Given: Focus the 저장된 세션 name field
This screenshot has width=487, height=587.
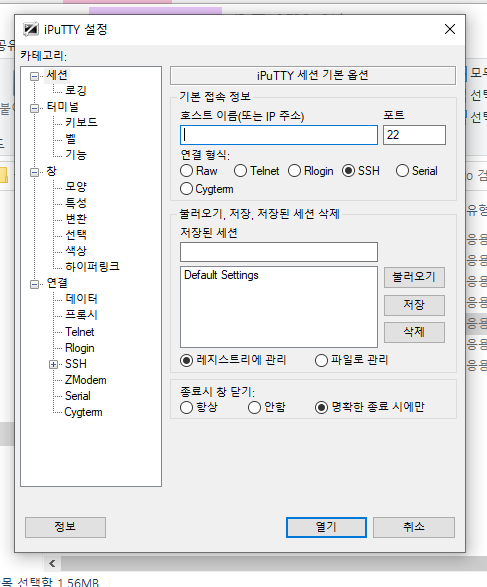Looking at the screenshot, I should pos(279,252).
